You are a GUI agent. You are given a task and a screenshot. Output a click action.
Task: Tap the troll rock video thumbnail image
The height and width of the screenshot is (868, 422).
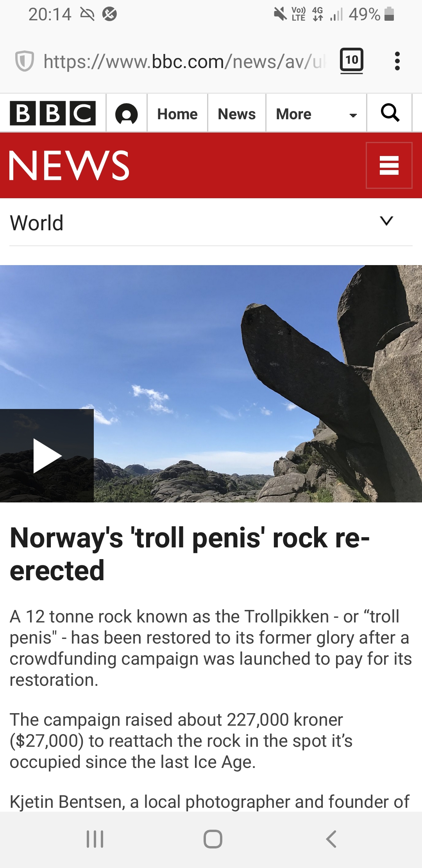(x=211, y=384)
